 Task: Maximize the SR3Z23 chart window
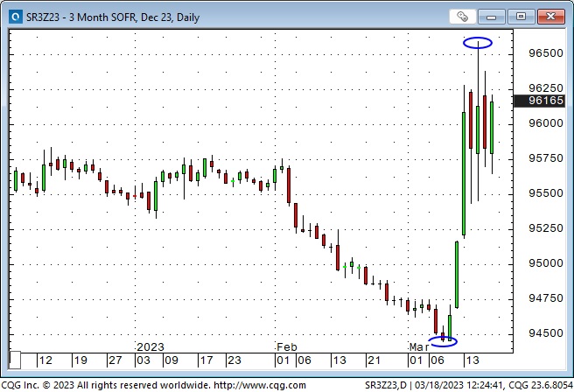pos(521,17)
